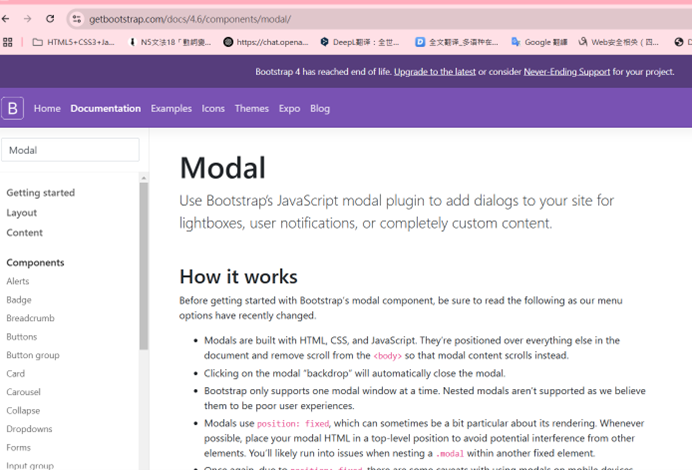Screen dimensions: 692x470
Task: Click the <body> code text
Action: tap(387, 356)
